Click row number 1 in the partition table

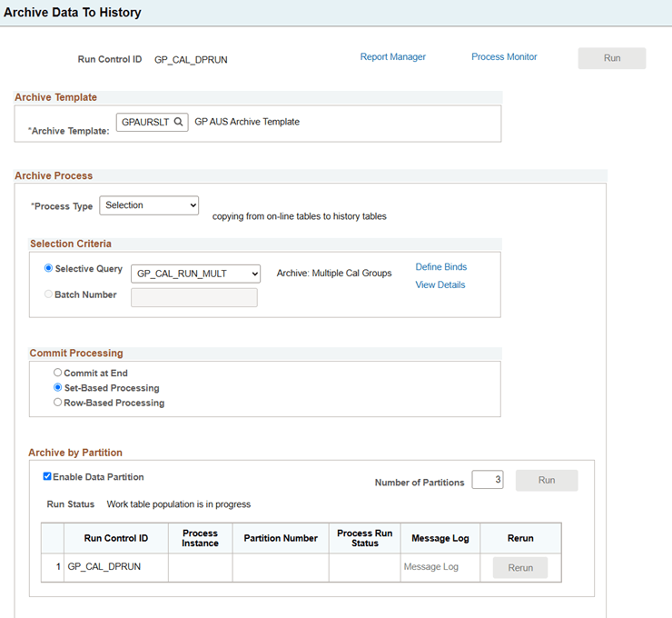pos(58,567)
